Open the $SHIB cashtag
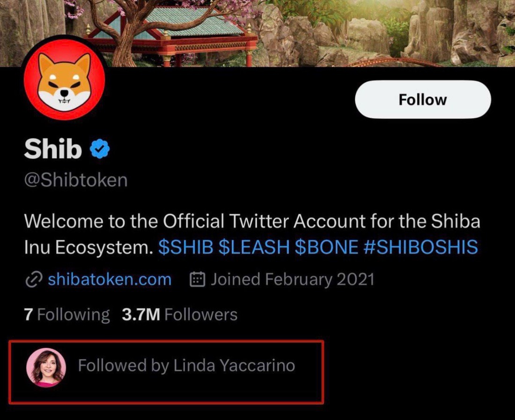Viewport: 515px width, 420px height. point(185,247)
